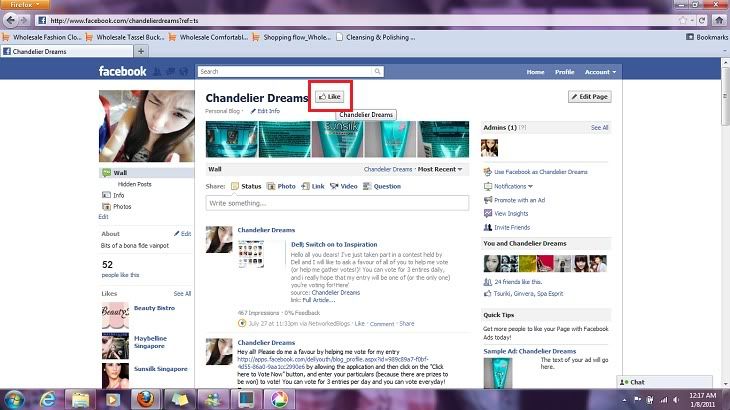Image resolution: width=730 pixels, height=410 pixels.
Task: Expand the Account dropdown menu
Action: [600, 72]
